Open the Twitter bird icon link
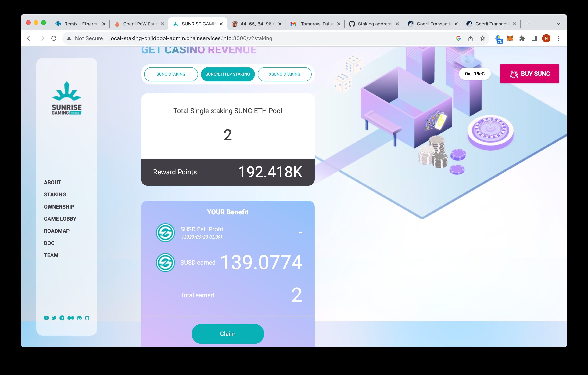588x375 pixels. [x=54, y=318]
